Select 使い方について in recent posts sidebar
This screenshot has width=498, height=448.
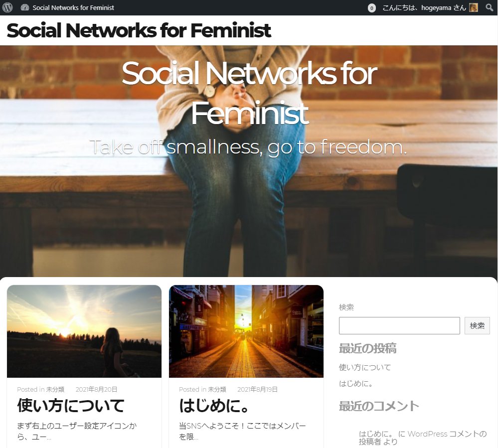[365, 367]
